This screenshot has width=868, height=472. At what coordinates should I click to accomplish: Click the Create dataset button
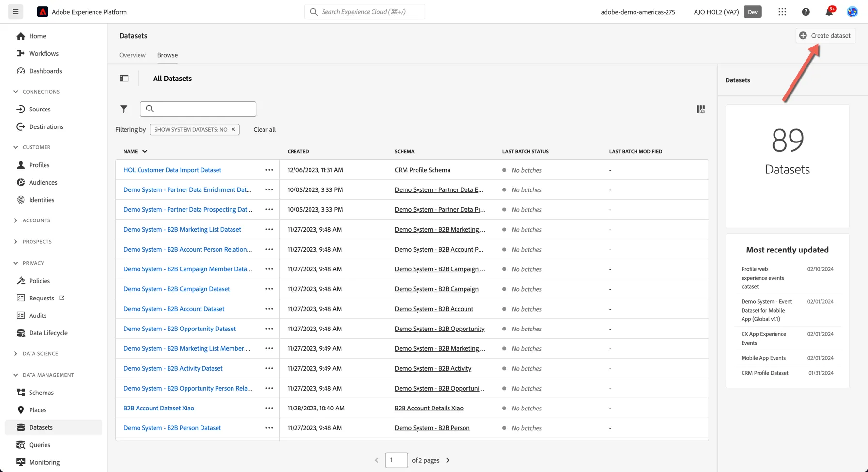(x=826, y=35)
